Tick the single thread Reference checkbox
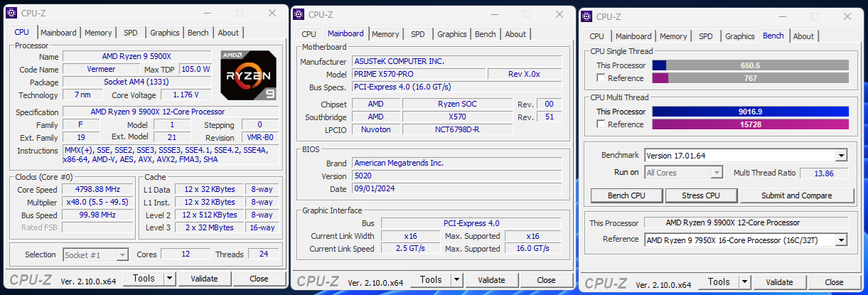This screenshot has width=868, height=295. point(601,78)
